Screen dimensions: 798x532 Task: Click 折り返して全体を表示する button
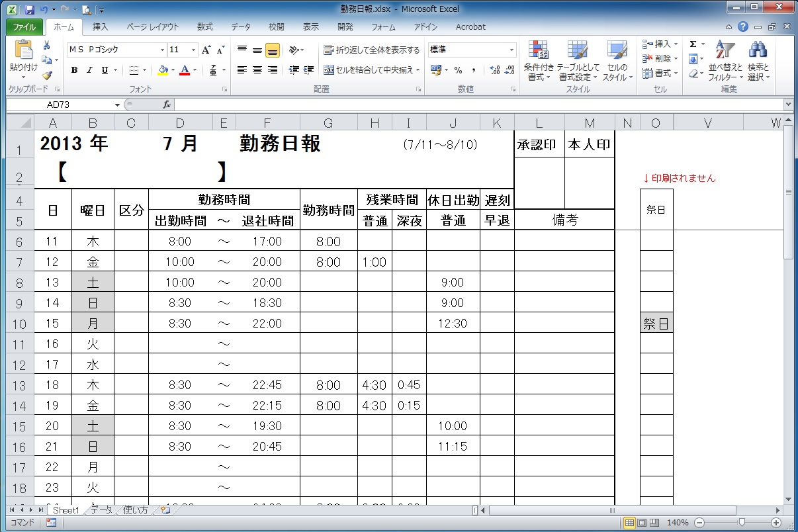click(x=371, y=50)
